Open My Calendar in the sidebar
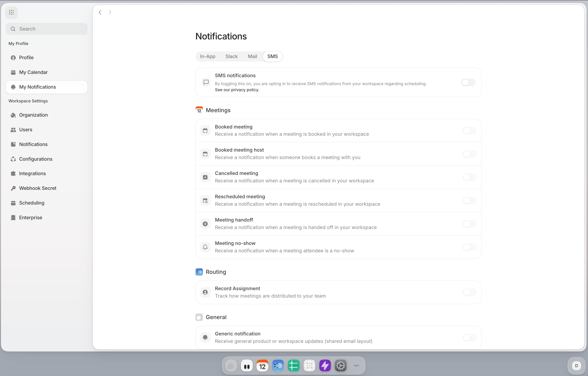This screenshot has height=376, width=588. tap(47, 72)
